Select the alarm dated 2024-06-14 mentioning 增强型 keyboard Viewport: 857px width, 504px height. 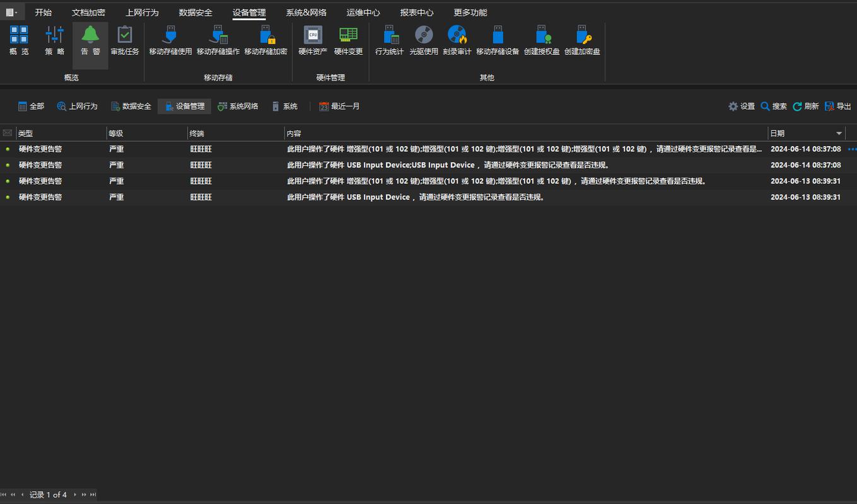(x=428, y=149)
